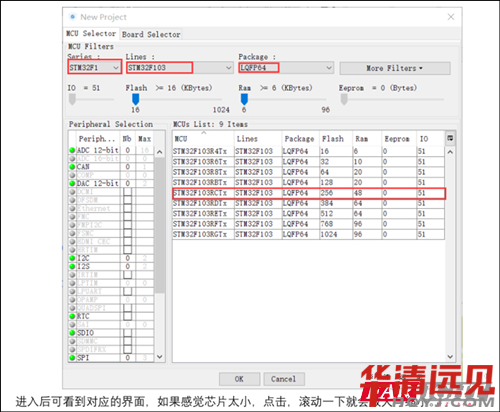Click the green status dot beside CAN
500x412 pixels.
(72, 167)
